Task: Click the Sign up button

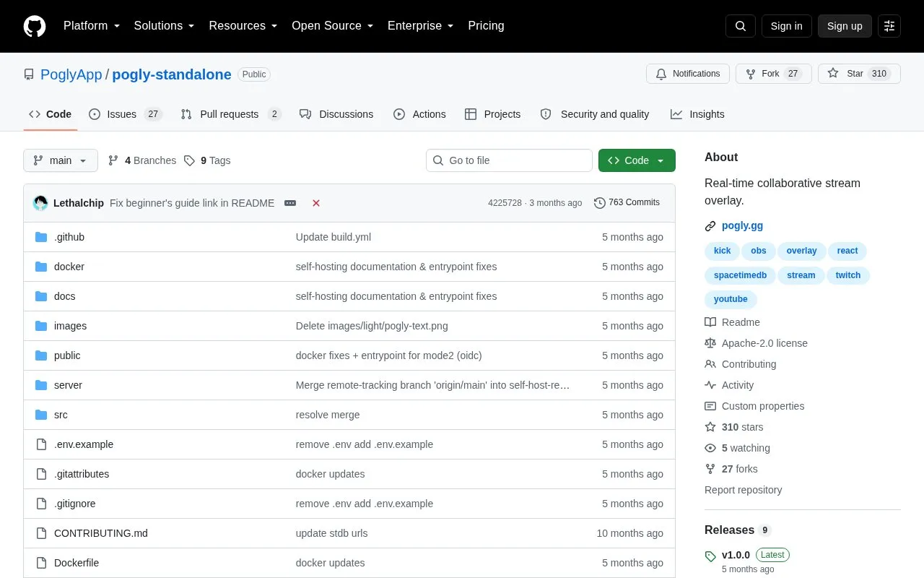Action: click(845, 26)
